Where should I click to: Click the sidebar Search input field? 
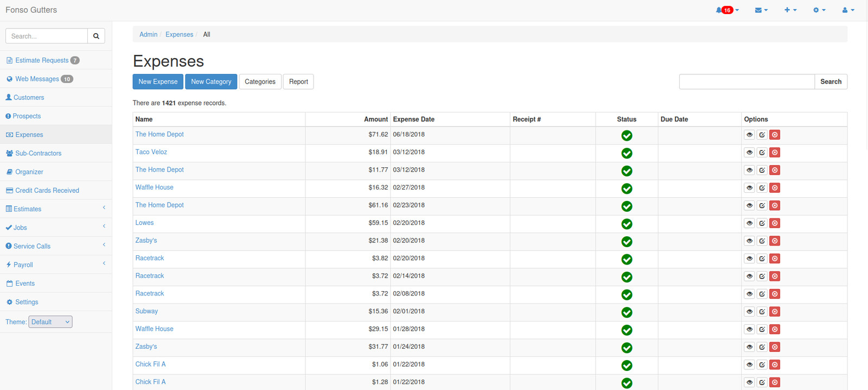tap(47, 36)
